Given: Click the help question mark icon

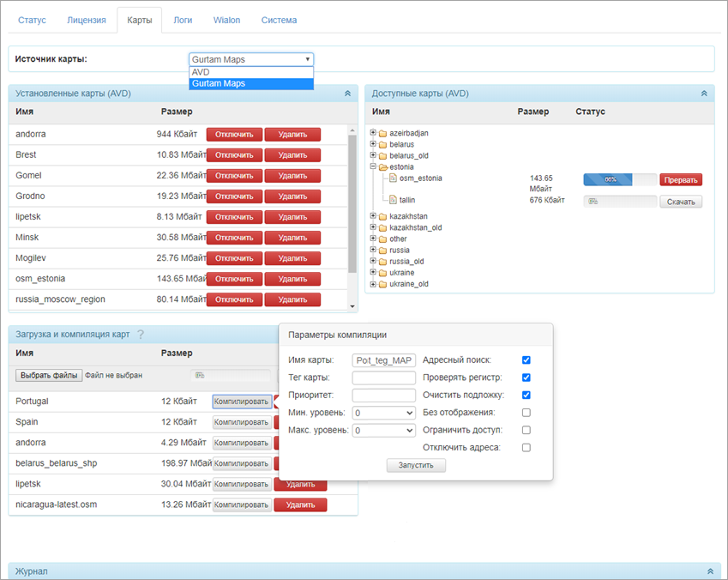Looking at the screenshot, I should pyautogui.click(x=141, y=335).
